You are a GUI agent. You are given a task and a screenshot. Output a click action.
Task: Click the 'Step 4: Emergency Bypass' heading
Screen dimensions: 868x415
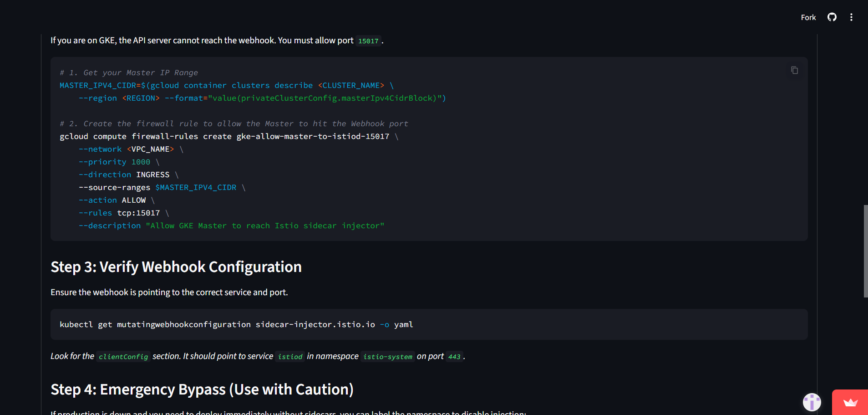[x=202, y=389]
